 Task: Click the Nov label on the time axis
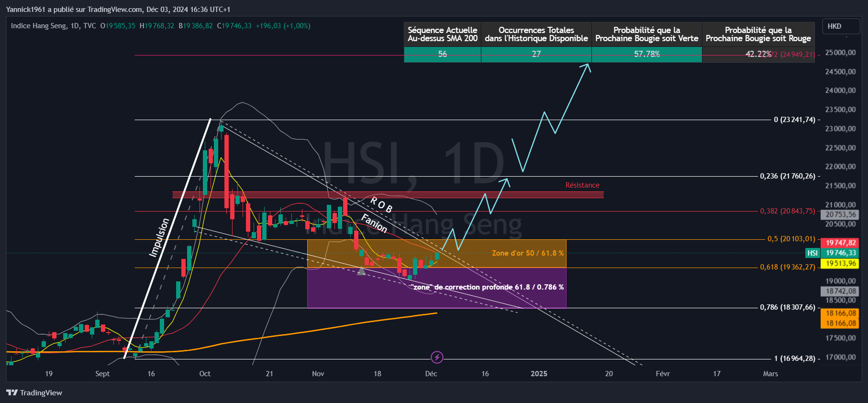[318, 374]
